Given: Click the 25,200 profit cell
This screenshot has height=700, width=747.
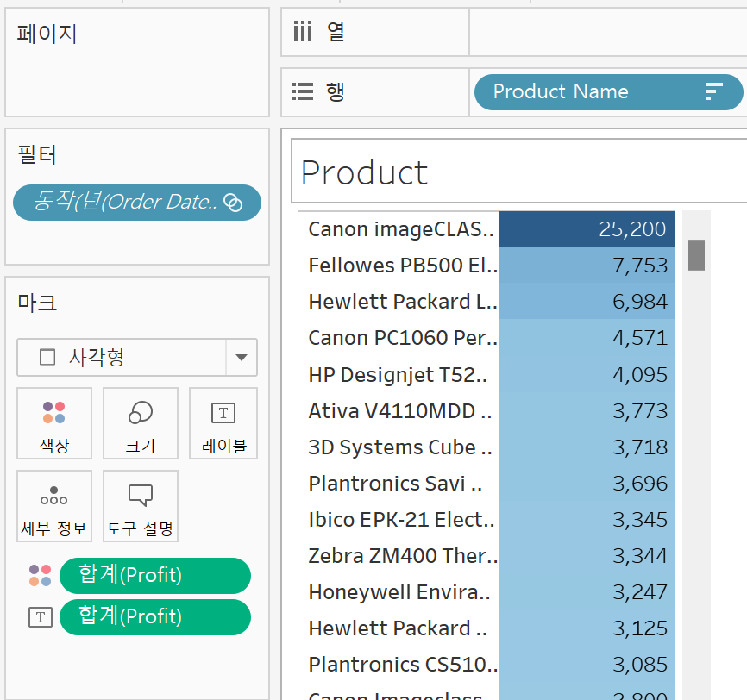Looking at the screenshot, I should (587, 229).
